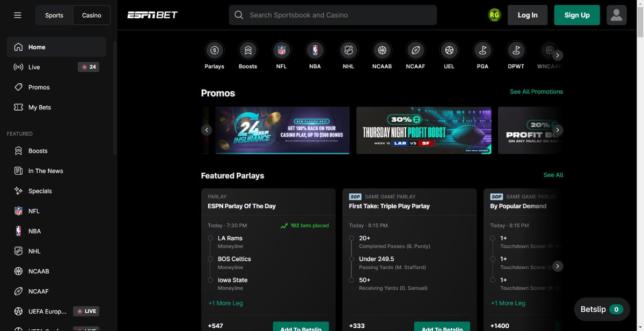
Task: Expand +1 More Leg on By Popular Demand
Action: pyautogui.click(x=508, y=303)
